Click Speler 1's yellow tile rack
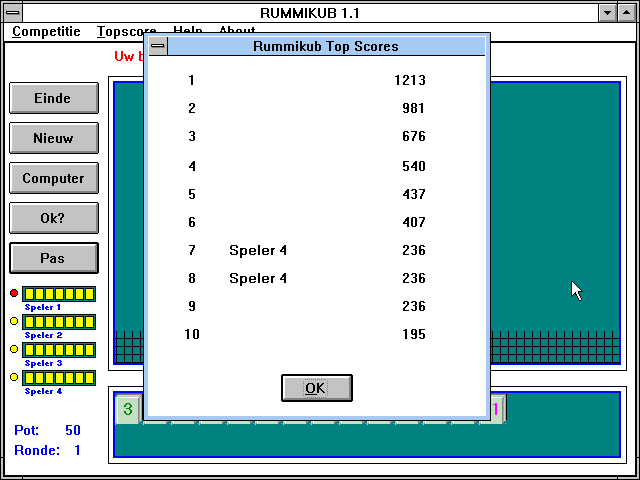Image resolution: width=640 pixels, height=480 pixels. click(x=59, y=294)
